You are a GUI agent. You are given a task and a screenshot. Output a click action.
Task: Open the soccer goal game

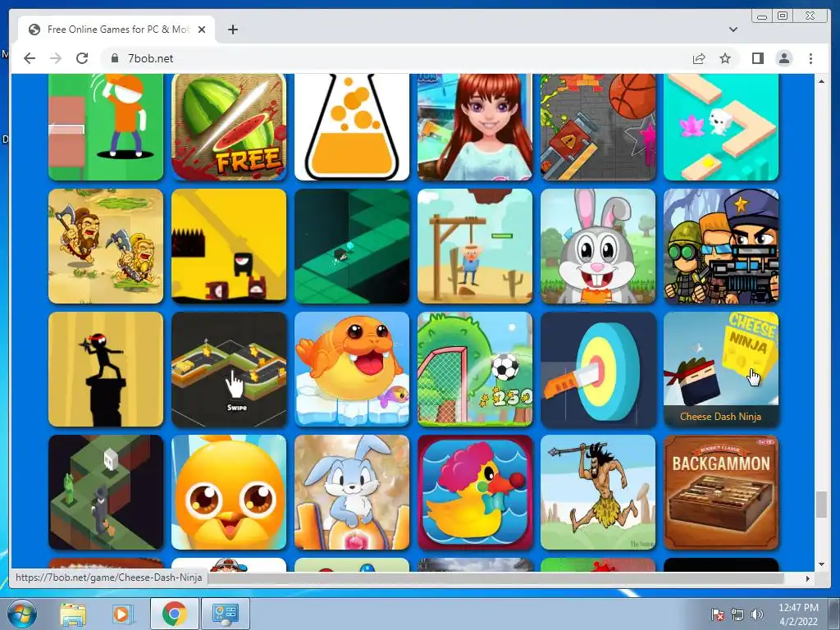475,369
